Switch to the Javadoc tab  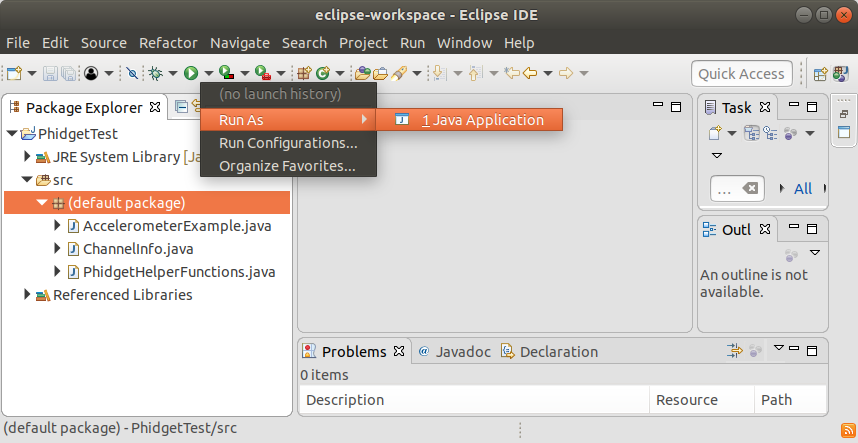(455, 351)
